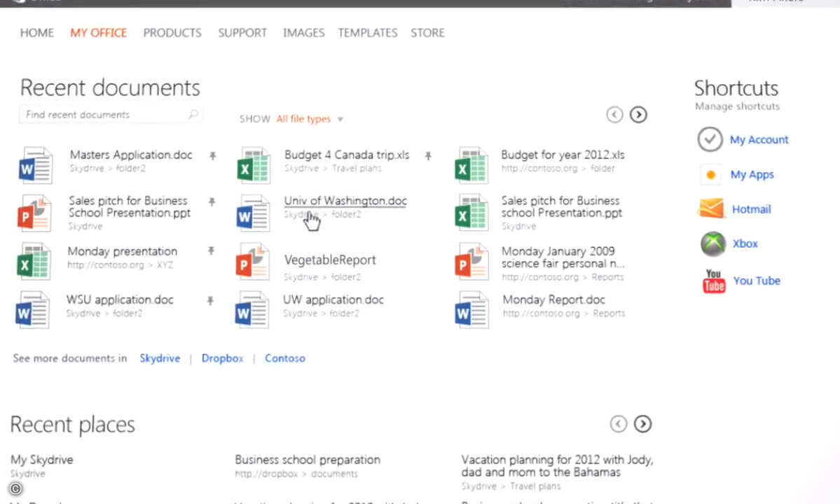This screenshot has width=840, height=504.
Task: Open My Apps from Shortcuts
Action: [x=710, y=174]
